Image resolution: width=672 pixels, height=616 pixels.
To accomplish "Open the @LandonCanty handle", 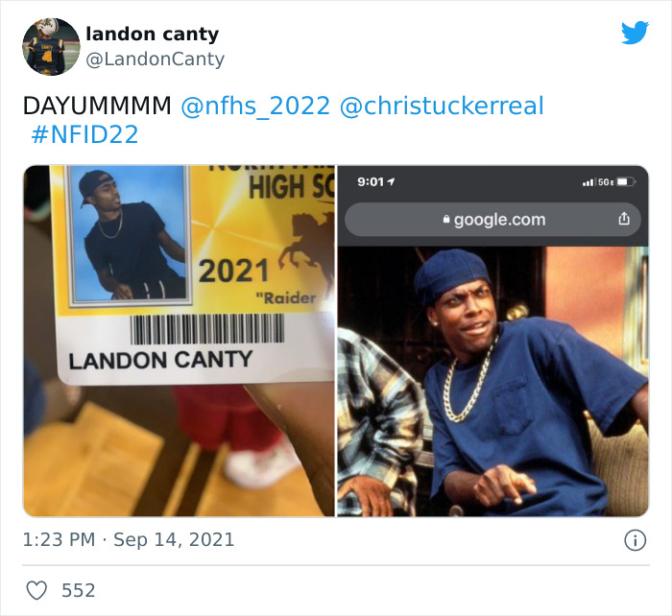I will [x=156, y=59].
